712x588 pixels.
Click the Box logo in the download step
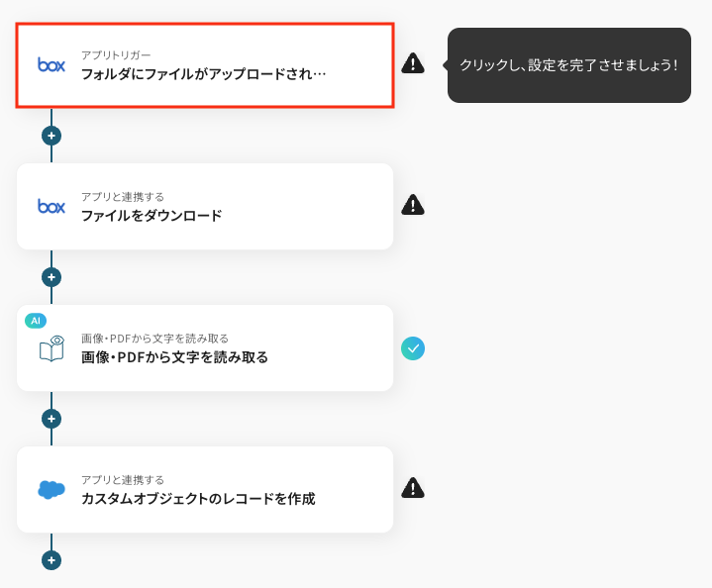[51, 207]
